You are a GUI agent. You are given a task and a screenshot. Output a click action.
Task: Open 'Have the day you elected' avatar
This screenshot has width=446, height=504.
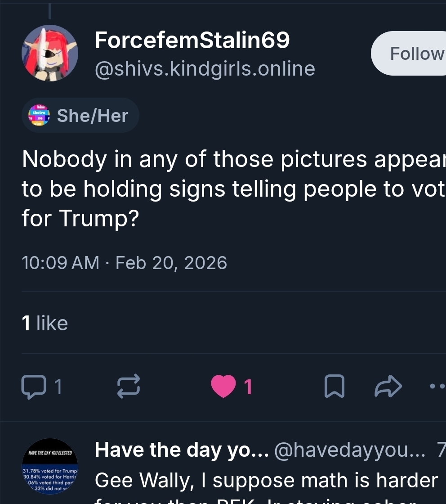coord(50,466)
